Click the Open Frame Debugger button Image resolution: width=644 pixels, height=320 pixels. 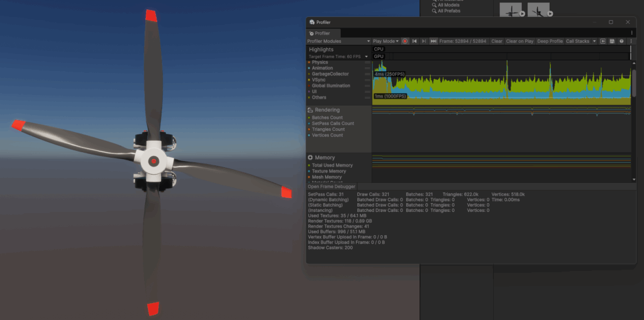(x=331, y=187)
